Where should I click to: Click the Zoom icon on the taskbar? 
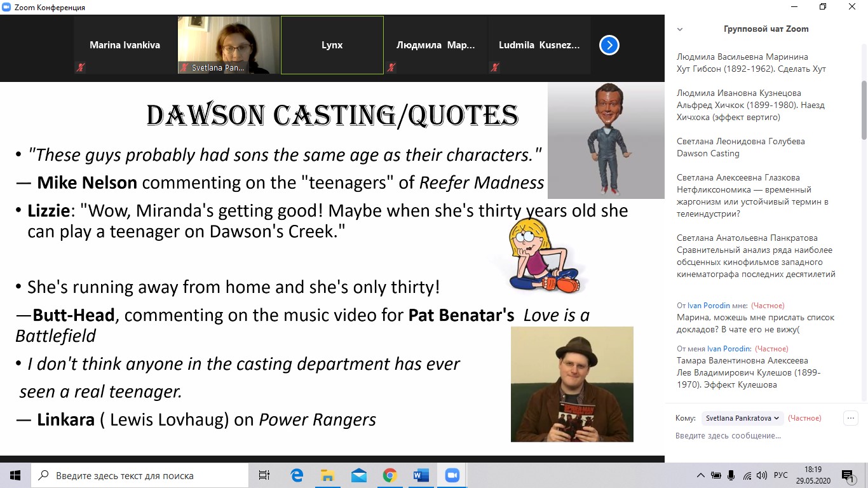[452, 475]
